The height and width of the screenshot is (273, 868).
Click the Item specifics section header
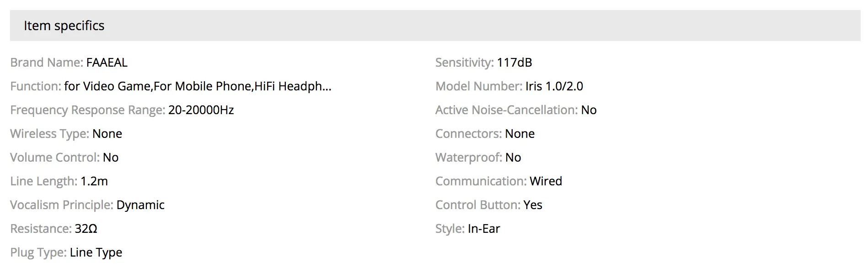(x=435, y=26)
